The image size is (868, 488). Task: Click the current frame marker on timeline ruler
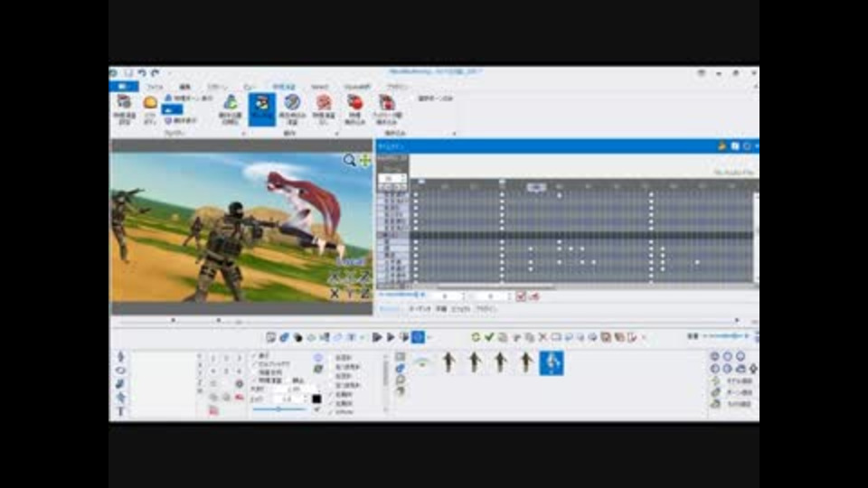pyautogui.click(x=536, y=188)
